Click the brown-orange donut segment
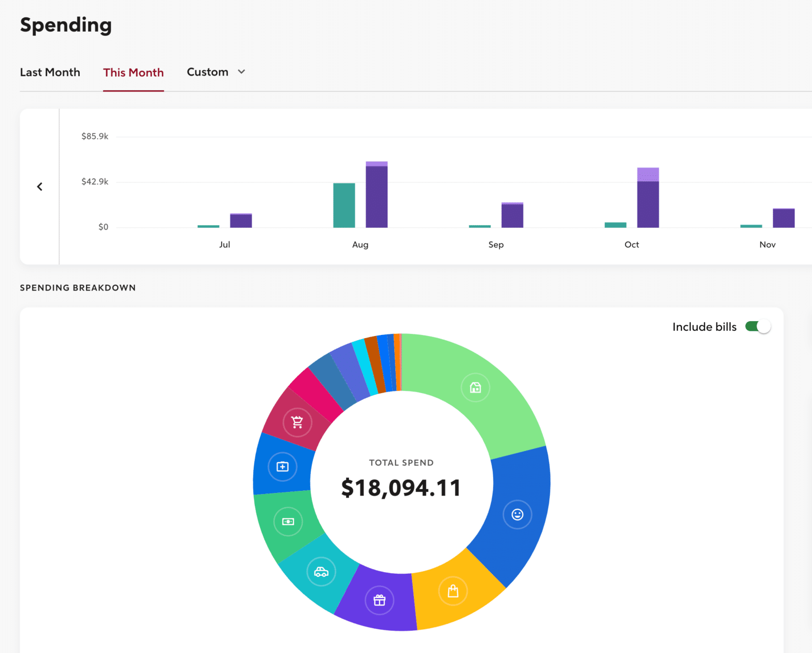 point(375,365)
